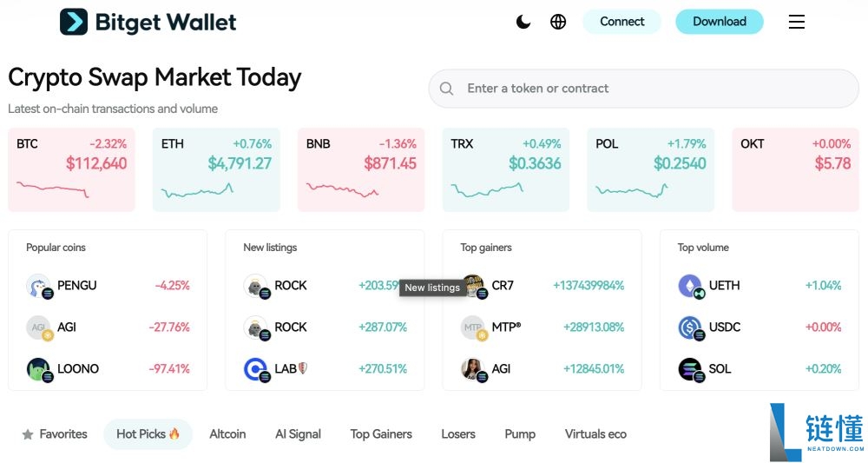
Task: Click the USDC token icon
Action: click(690, 327)
